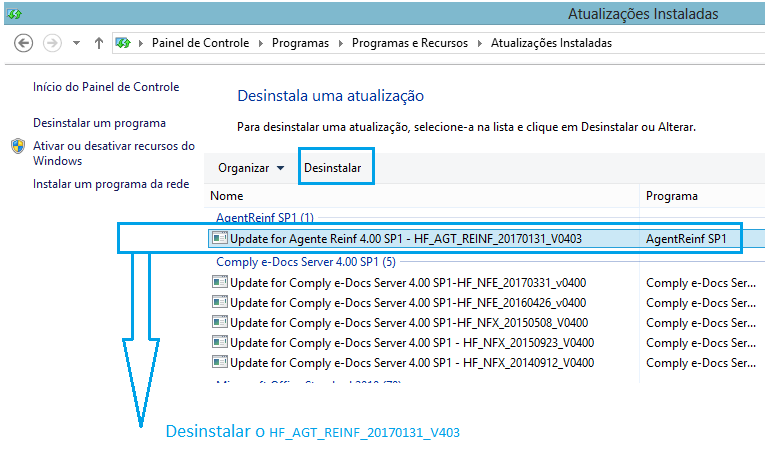Open Ativar ou desativar recursos do Windows
This screenshot has height=464, width=767.
coord(114,153)
